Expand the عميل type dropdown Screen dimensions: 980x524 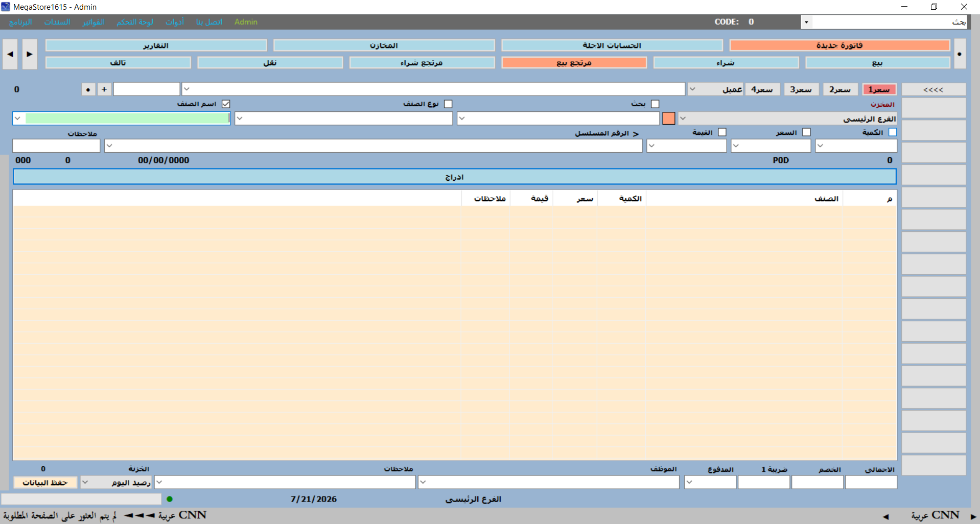[x=692, y=89]
